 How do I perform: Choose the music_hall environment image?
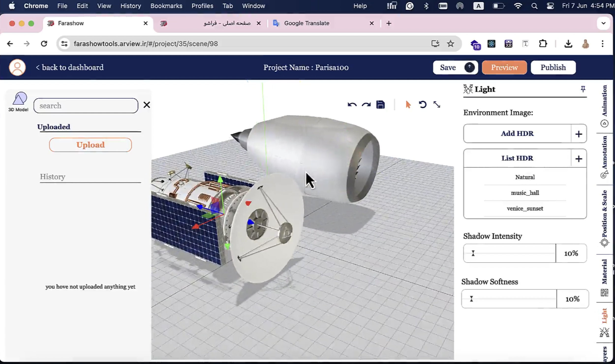[x=525, y=193]
